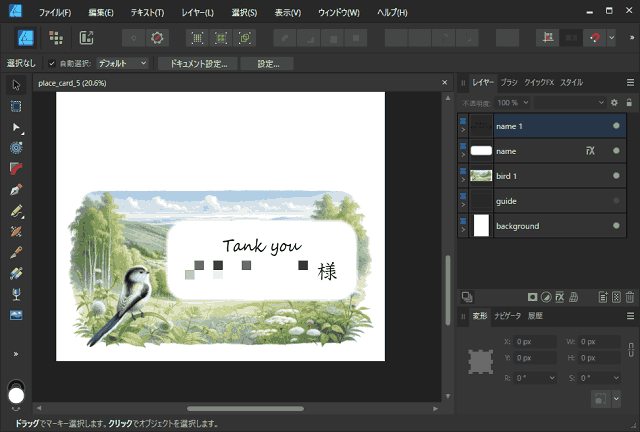The image size is (640, 432).
Task: Select the Corner tool
Action: tap(16, 169)
